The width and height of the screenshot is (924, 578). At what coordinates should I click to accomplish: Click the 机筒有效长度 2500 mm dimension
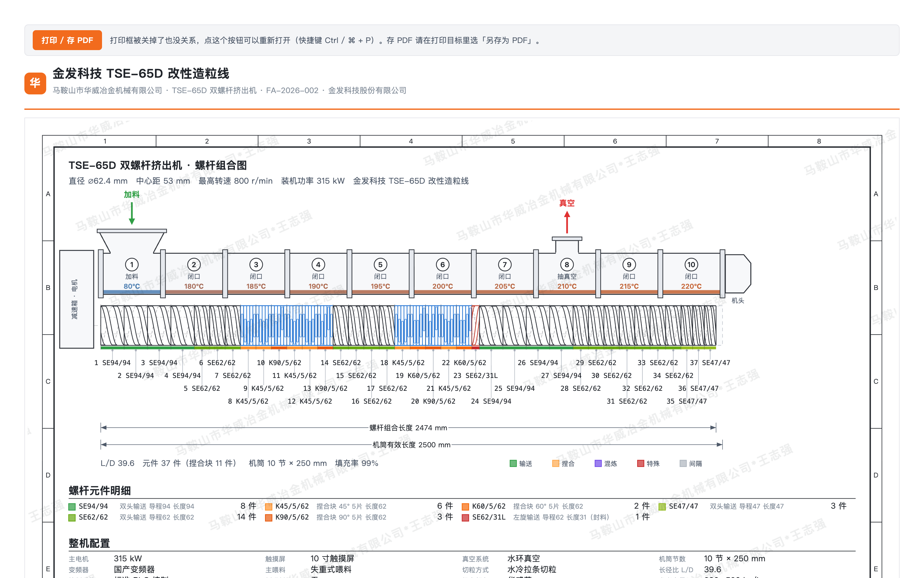coord(412,445)
